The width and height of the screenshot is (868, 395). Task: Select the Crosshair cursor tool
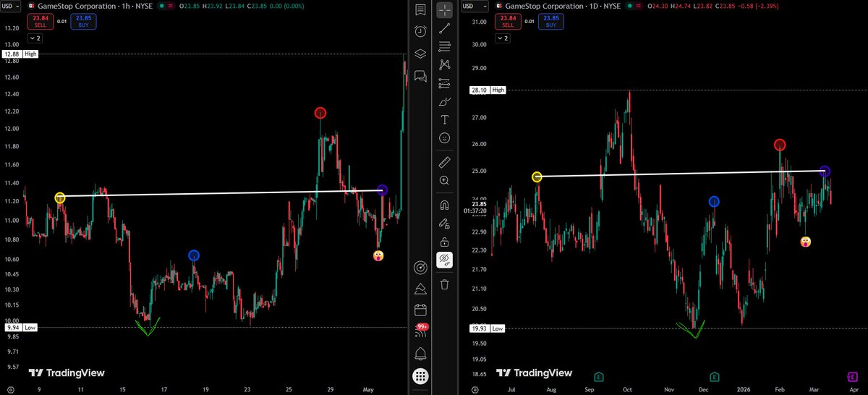[444, 10]
